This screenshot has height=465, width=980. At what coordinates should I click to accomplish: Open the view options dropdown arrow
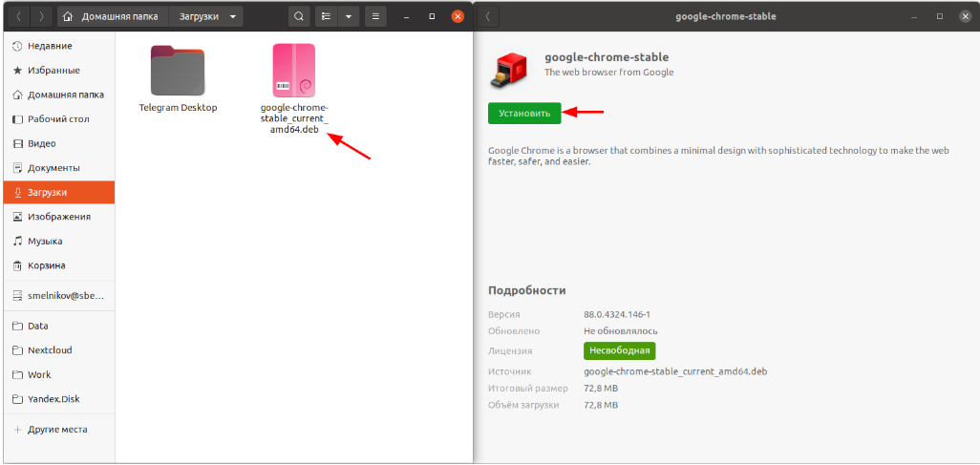click(x=348, y=17)
